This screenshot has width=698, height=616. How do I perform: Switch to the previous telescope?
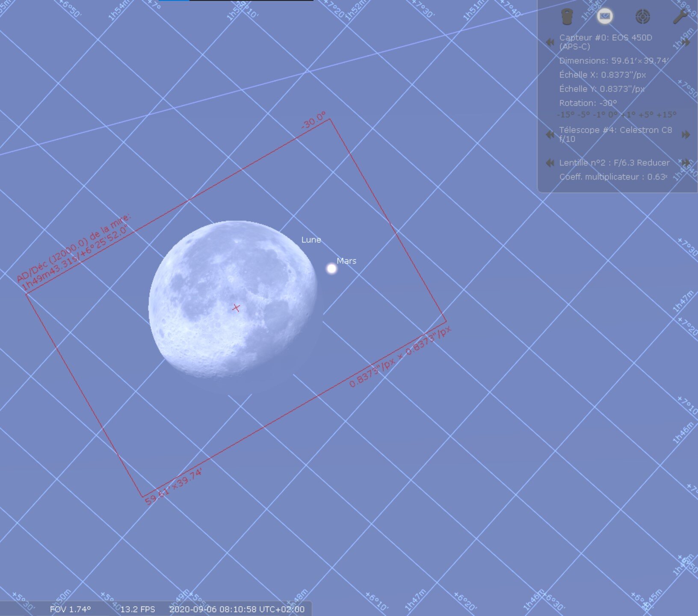(550, 135)
